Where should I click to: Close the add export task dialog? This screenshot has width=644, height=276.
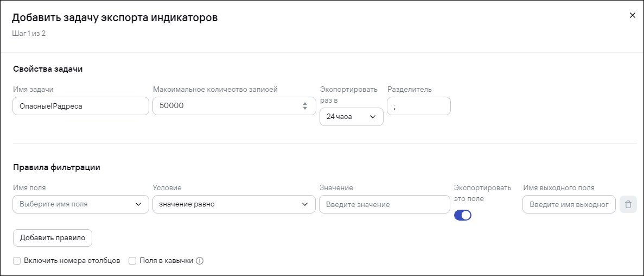633,16
